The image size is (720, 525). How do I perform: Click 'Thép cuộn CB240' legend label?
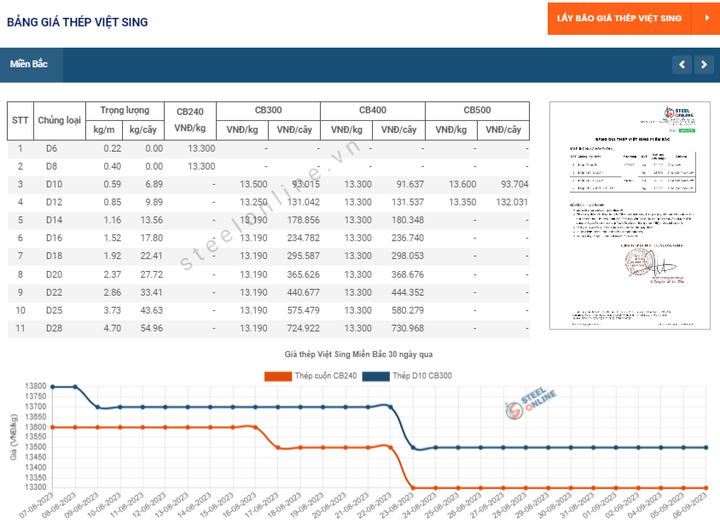tap(326, 376)
